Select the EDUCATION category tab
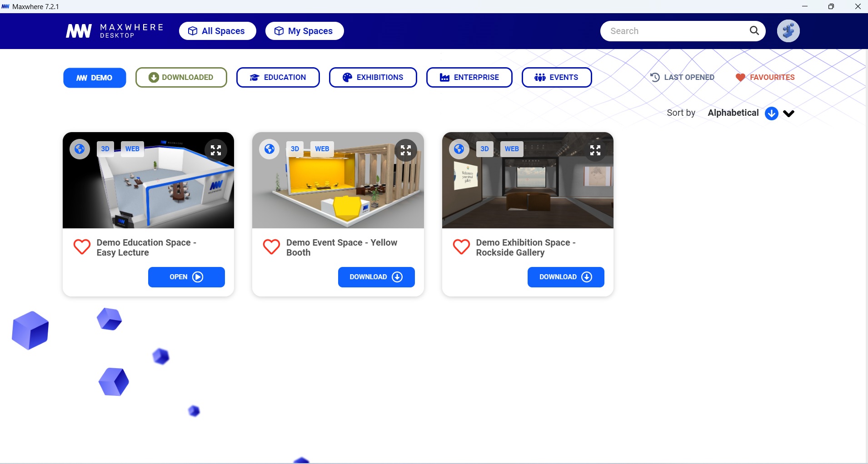Image resolution: width=868 pixels, height=464 pixels. pos(278,77)
